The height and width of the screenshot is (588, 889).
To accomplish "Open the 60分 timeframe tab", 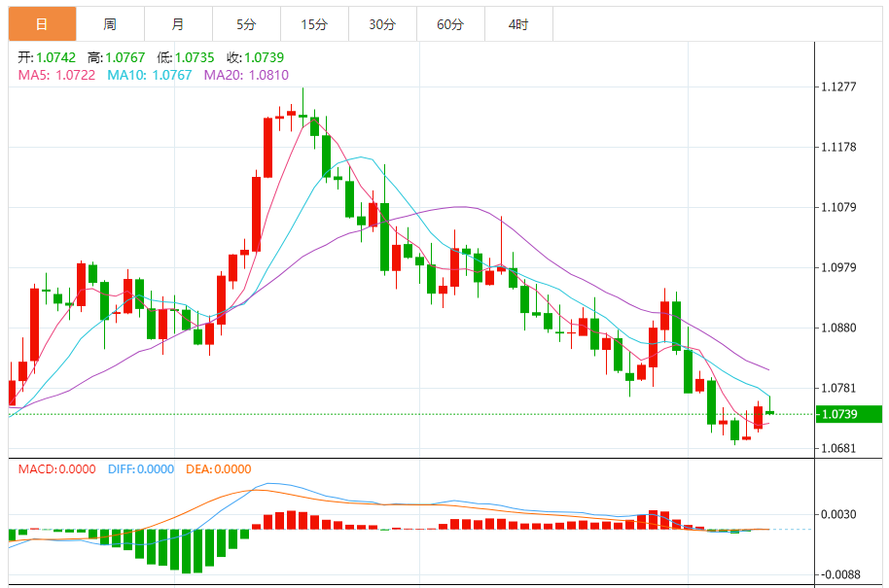I will click(450, 23).
